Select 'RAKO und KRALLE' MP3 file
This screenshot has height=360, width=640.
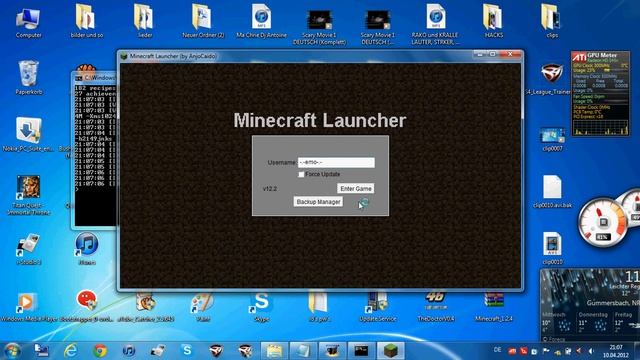coord(435,24)
